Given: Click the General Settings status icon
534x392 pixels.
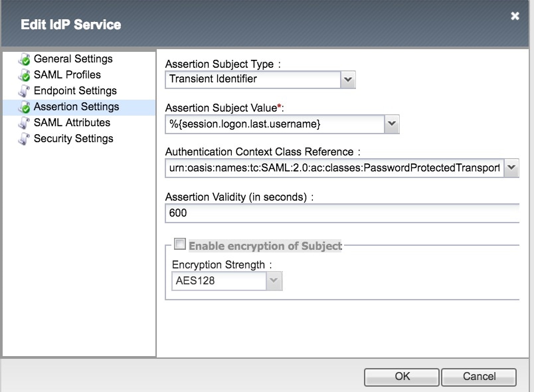Looking at the screenshot, I should click(24, 59).
